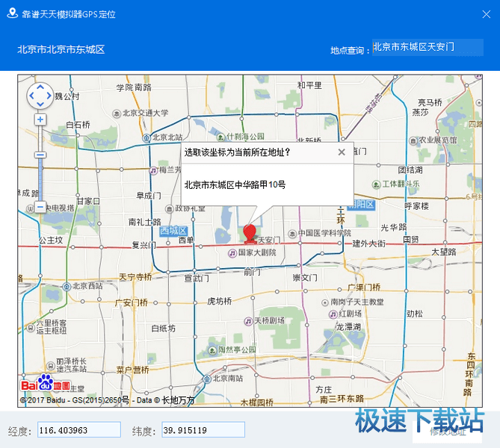Click the 前门 map label
The image size is (500, 448).
(252, 272)
